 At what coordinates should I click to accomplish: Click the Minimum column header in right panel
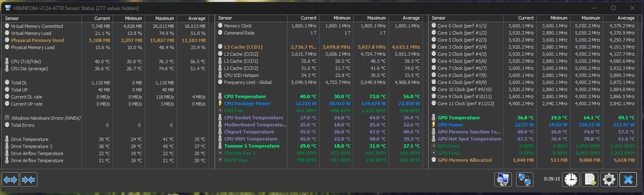553,18
